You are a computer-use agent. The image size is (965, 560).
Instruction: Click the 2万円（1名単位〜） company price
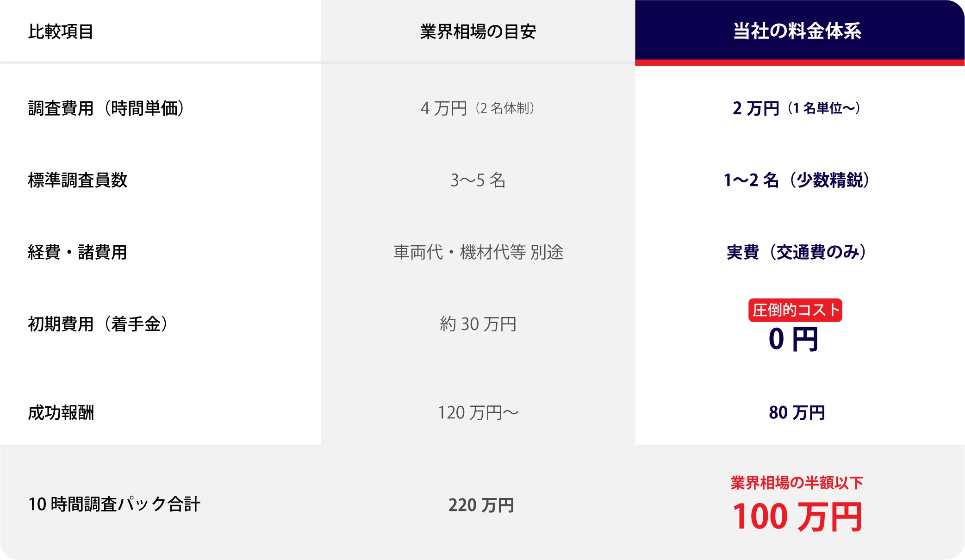pos(797,108)
